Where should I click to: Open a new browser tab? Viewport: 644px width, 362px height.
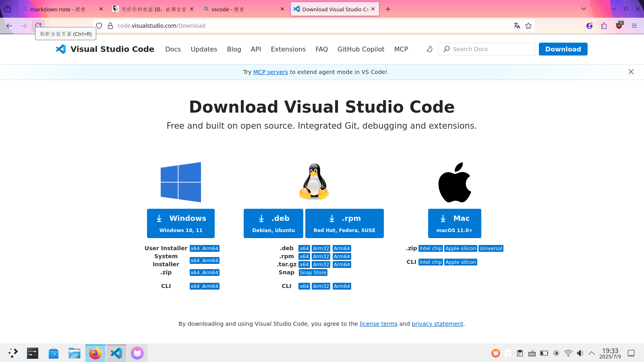click(x=388, y=9)
